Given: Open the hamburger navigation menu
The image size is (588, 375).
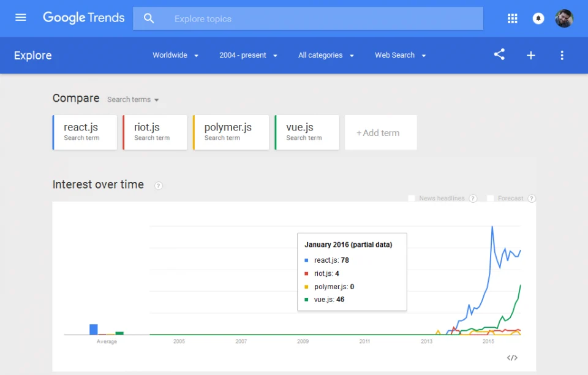Looking at the screenshot, I should point(21,18).
